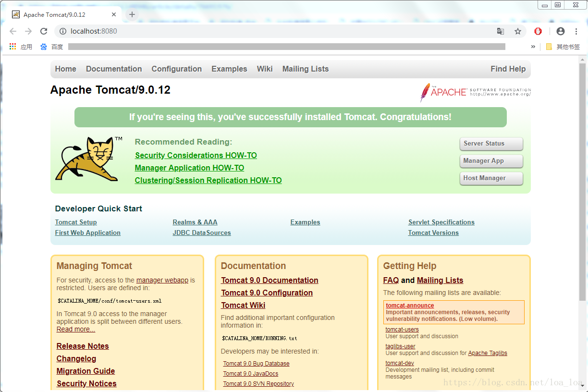The image size is (588, 392).
Task: Click the Apache Software Foundation logo
Action: [x=476, y=92]
